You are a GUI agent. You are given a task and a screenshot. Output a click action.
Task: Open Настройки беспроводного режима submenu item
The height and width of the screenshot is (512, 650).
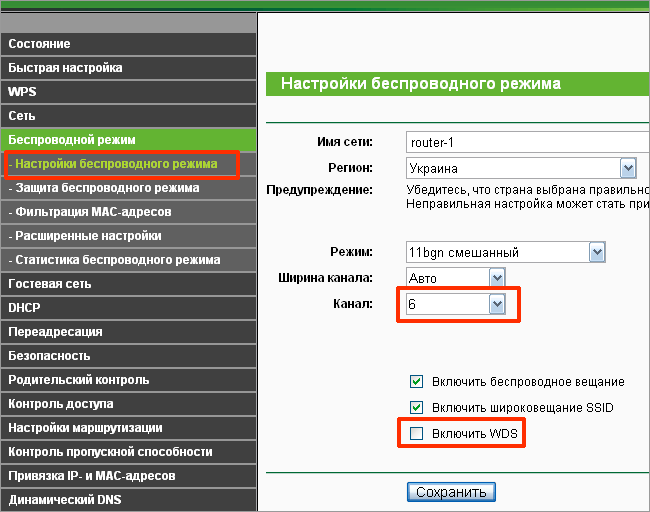point(128,164)
